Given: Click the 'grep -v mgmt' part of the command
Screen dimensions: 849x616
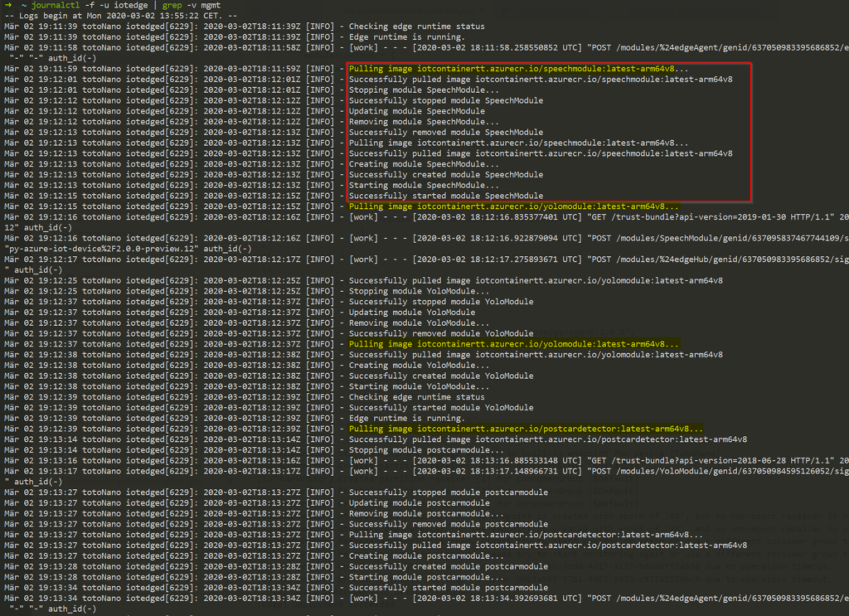Looking at the screenshot, I should coord(192,6).
